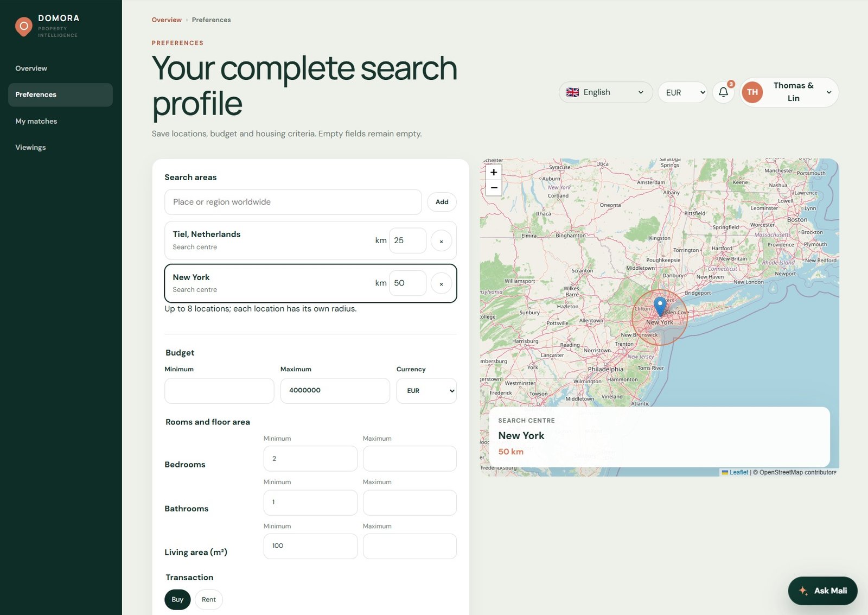This screenshot has height=615, width=868.
Task: Click the Minimum budget field
Action: click(219, 391)
